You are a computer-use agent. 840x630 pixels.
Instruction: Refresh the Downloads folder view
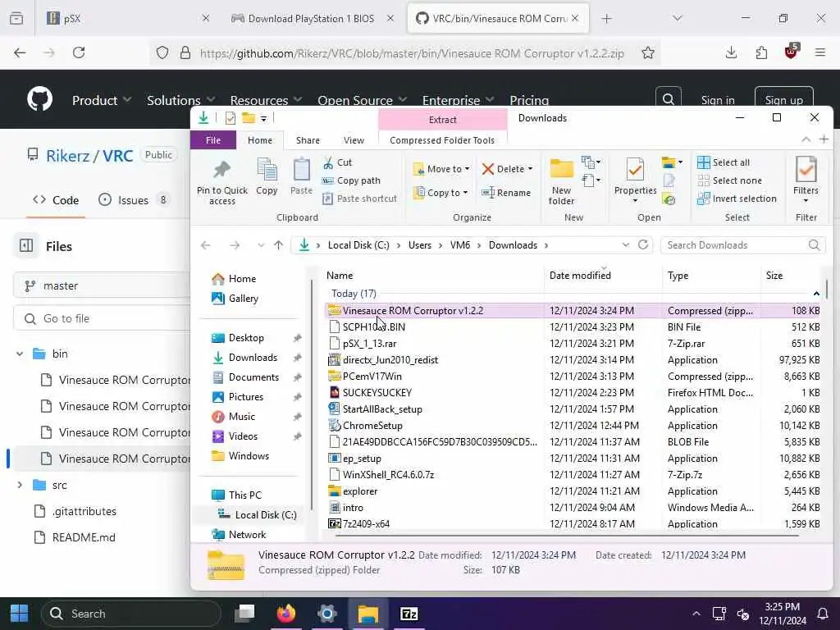point(643,244)
